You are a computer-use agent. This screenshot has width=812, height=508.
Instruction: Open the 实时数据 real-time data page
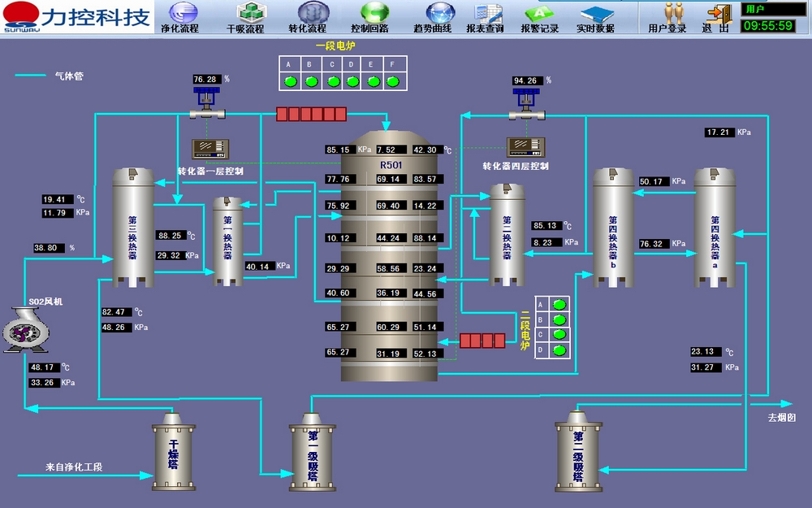tap(595, 17)
